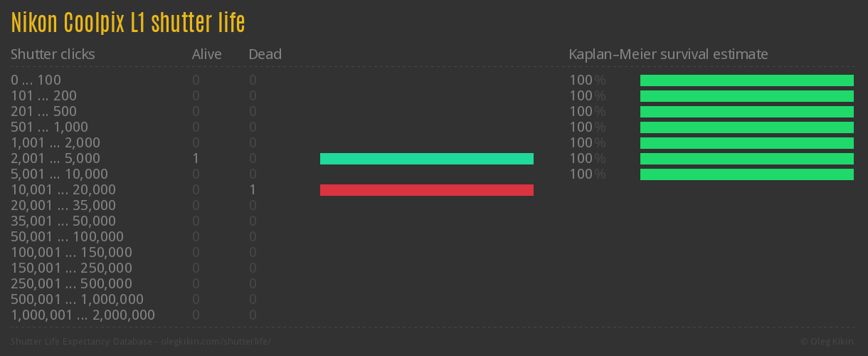
Task: Select the 50,001 ... 100,000 range label
Action: (67, 237)
